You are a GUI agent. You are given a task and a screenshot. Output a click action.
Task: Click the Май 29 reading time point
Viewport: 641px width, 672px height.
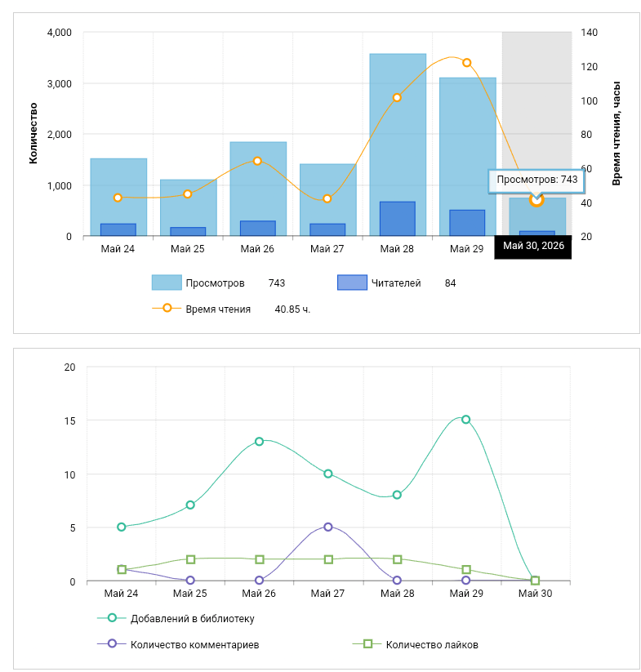[x=467, y=63]
